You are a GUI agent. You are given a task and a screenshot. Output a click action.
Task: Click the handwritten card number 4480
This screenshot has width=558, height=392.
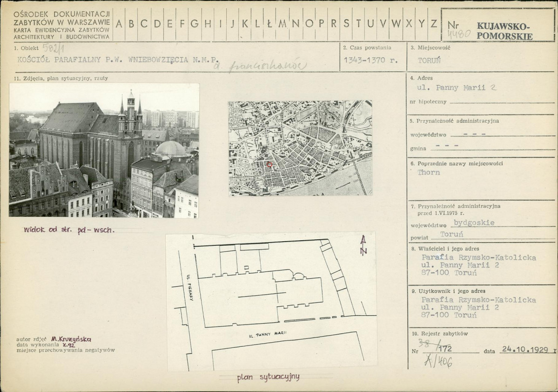pyautogui.click(x=458, y=35)
